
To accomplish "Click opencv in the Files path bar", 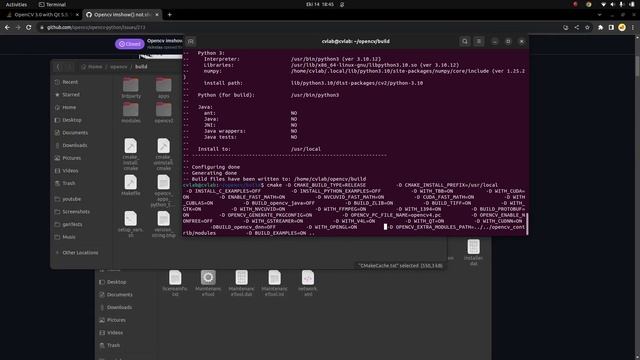I will pyautogui.click(x=118, y=67).
